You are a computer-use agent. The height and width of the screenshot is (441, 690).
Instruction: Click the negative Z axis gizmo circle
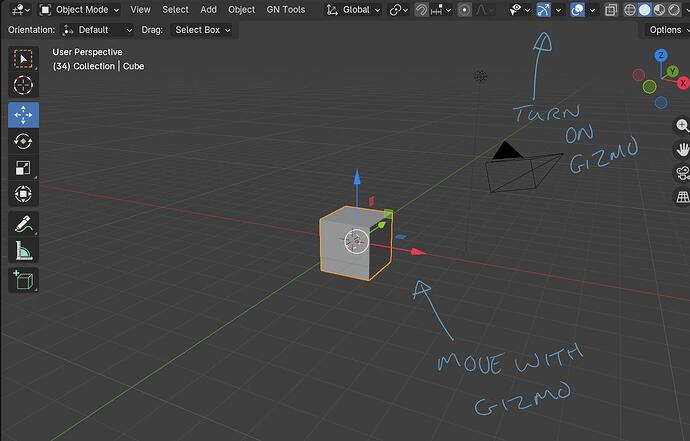click(x=661, y=103)
